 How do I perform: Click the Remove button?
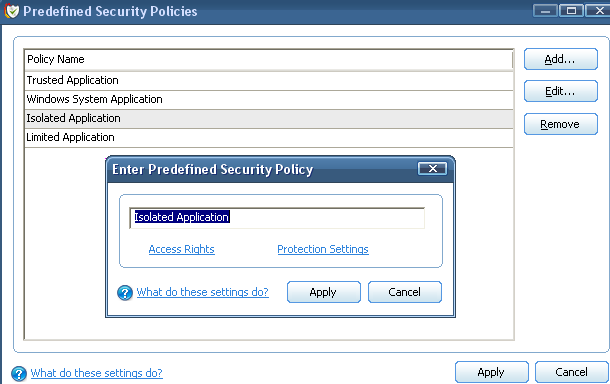[x=561, y=124]
